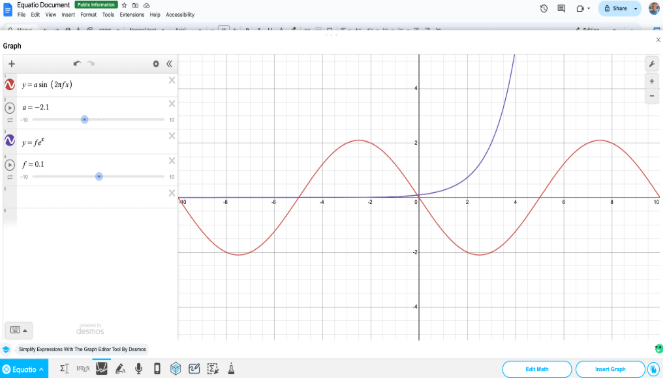Add a new expression with plus icon
Screen dimensions: 663x378
click(x=11, y=64)
